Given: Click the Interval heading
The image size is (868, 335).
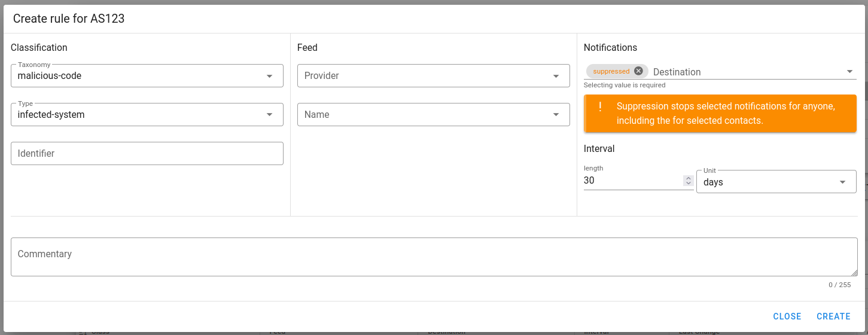Looking at the screenshot, I should tap(599, 149).
